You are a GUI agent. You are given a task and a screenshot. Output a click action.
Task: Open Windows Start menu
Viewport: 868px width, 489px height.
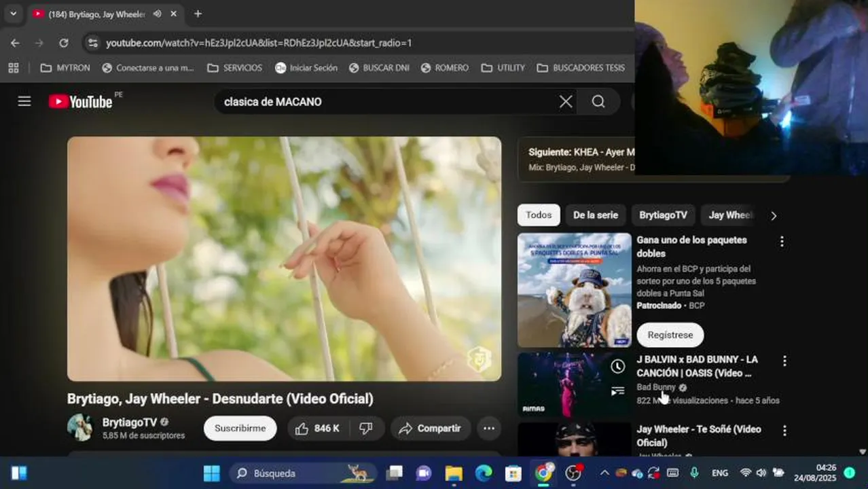pyautogui.click(x=212, y=473)
